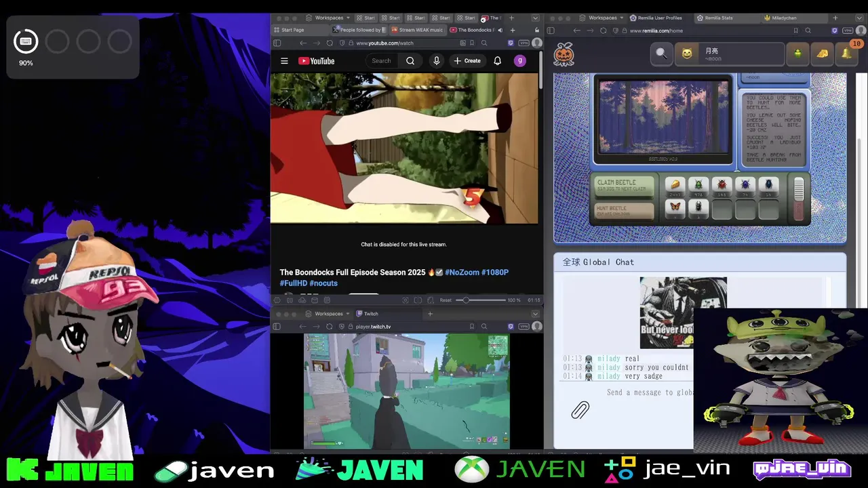Switch to the 'Stream WEAK music' tab
This screenshot has height=488, width=868.
point(417,30)
